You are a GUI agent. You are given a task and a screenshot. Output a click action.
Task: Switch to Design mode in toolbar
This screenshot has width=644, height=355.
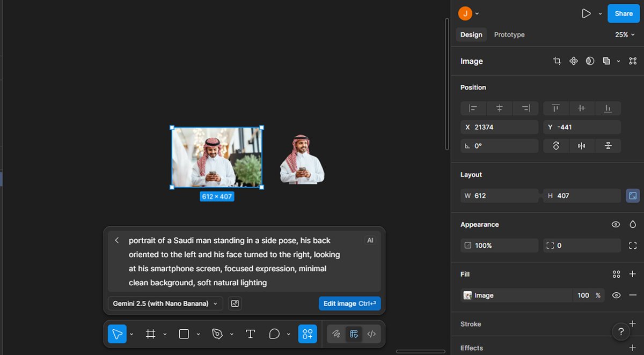[354, 334]
